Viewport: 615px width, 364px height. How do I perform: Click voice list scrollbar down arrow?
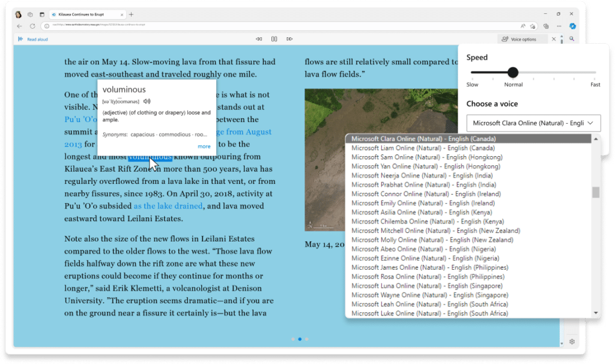pyautogui.click(x=596, y=313)
